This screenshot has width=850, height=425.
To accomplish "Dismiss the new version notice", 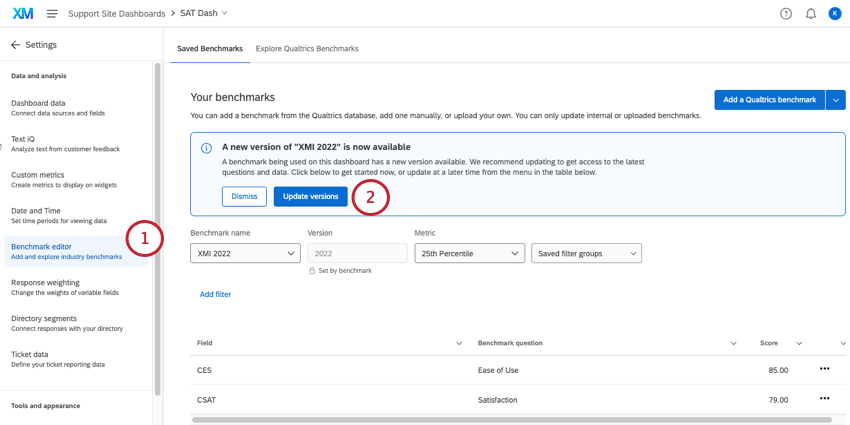I will pyautogui.click(x=244, y=197).
